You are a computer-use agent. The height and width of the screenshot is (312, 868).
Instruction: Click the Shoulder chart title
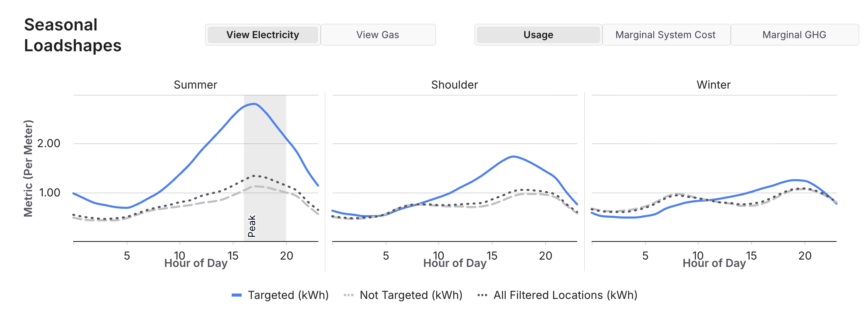point(454,85)
